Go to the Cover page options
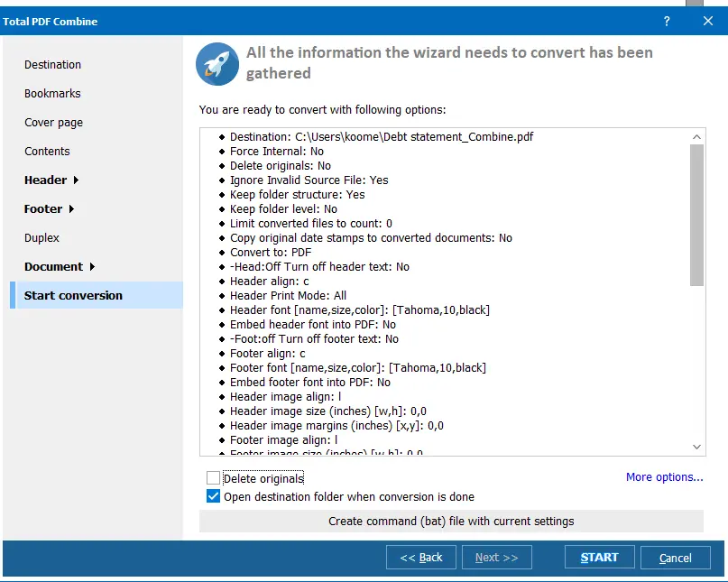 (x=55, y=122)
